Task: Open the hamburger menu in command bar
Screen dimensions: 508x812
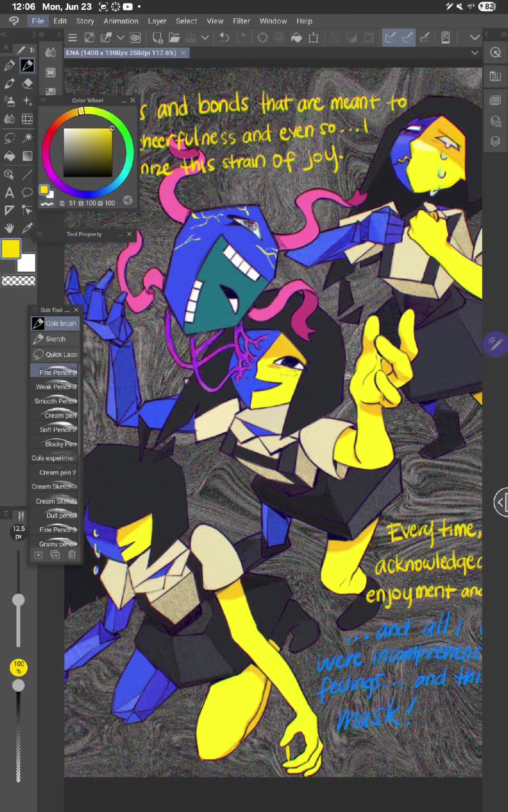Action: pyautogui.click(x=72, y=38)
